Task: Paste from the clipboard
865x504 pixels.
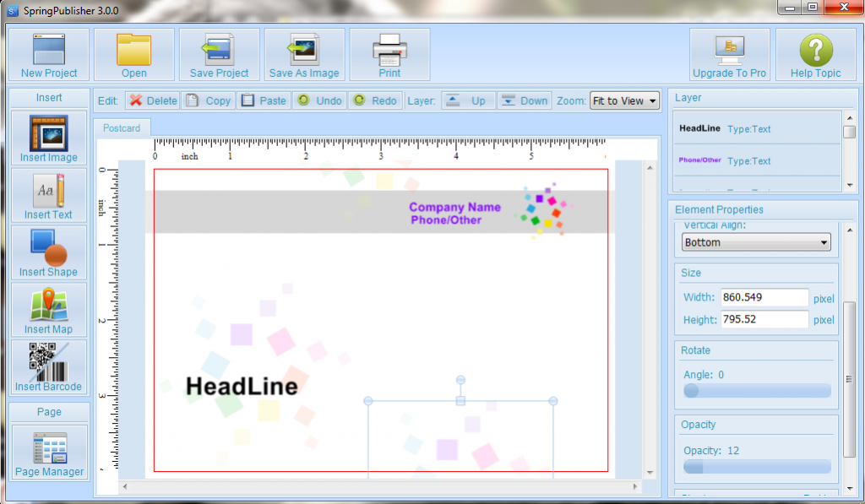Action: pyautogui.click(x=263, y=100)
